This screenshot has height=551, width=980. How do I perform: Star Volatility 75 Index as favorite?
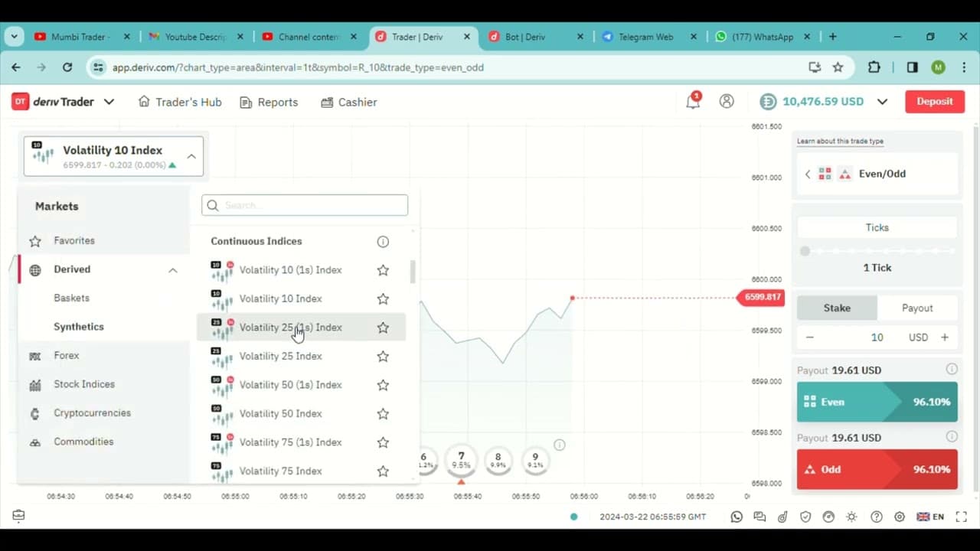click(x=383, y=471)
